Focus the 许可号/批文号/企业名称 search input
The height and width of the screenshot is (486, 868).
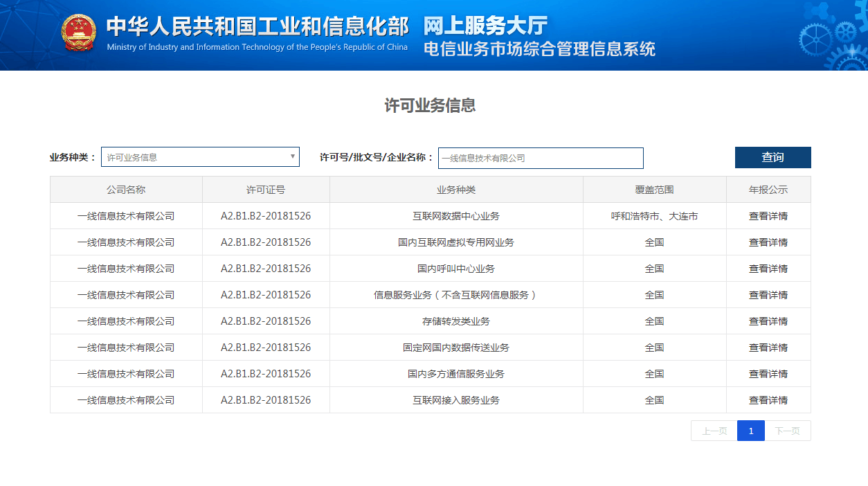click(541, 158)
